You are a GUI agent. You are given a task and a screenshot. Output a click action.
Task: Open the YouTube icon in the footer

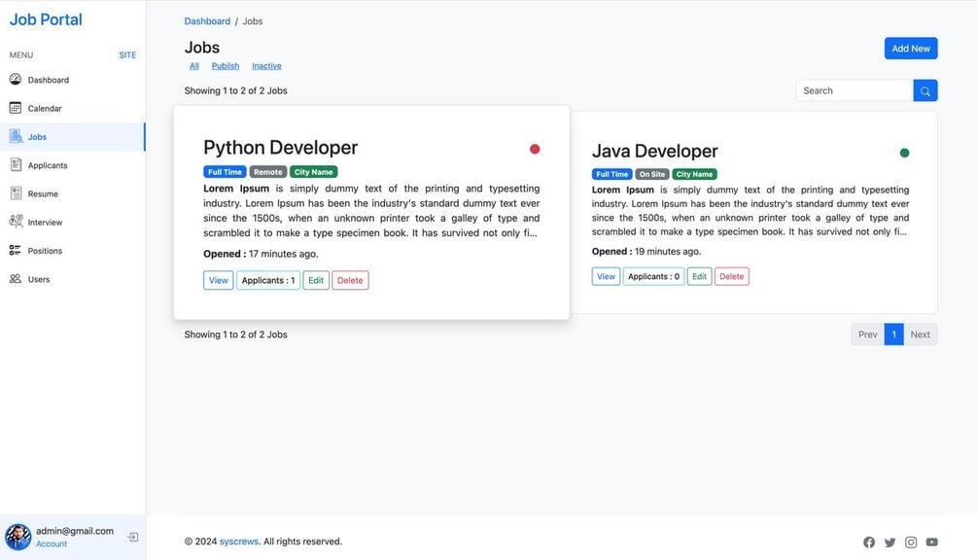tap(932, 542)
